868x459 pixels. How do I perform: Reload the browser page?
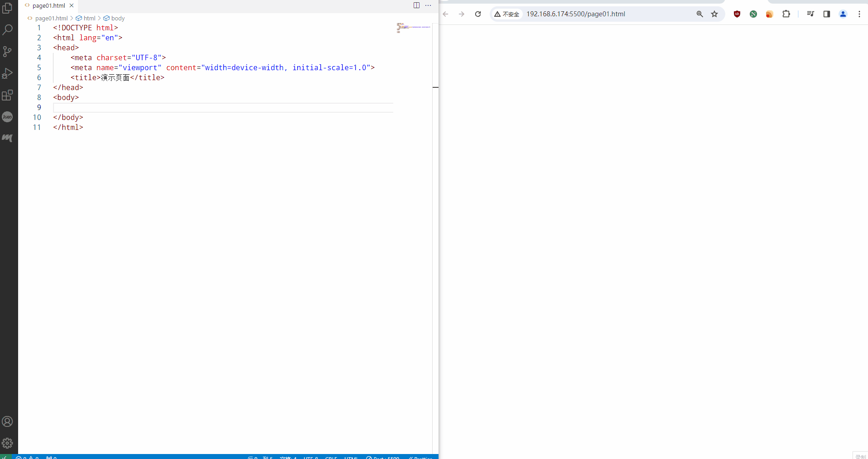478,14
